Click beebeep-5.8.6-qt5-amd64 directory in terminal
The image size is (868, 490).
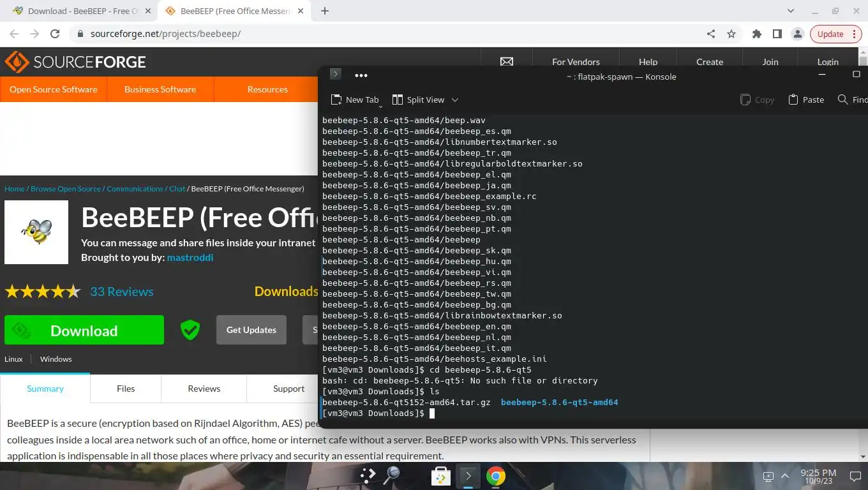[x=559, y=403]
